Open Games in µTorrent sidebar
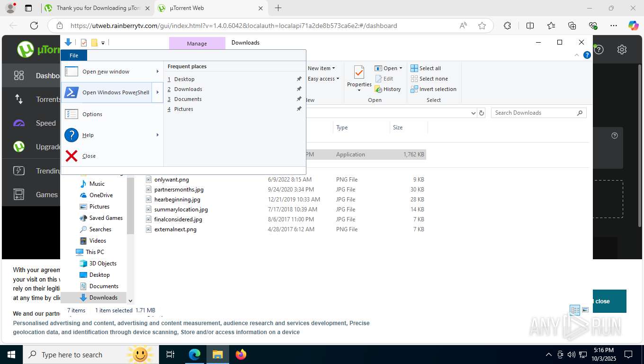 [32, 194]
